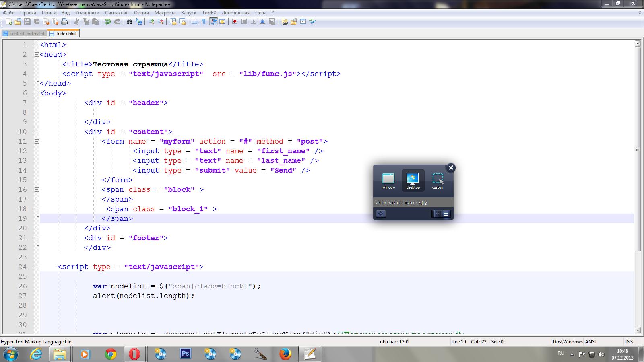Open the Replace dialog toolbar icon
644x362 pixels.
pos(139,21)
